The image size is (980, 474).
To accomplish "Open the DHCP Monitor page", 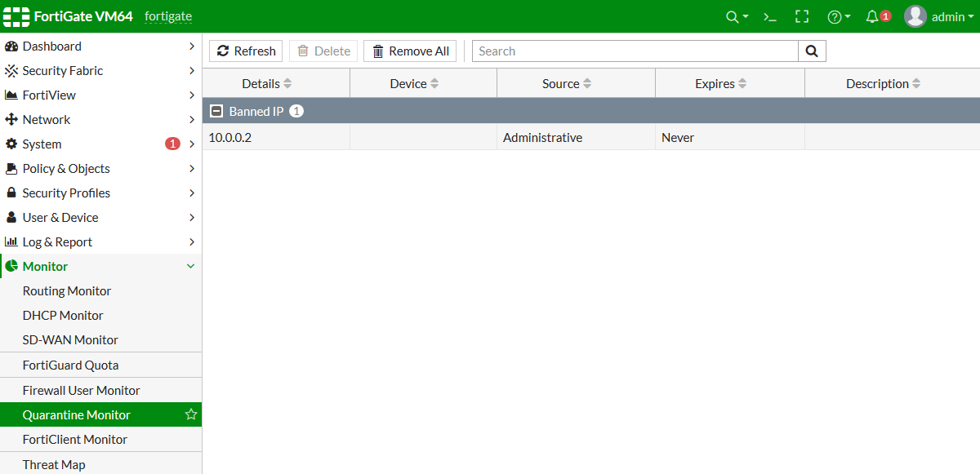I will tap(63, 316).
